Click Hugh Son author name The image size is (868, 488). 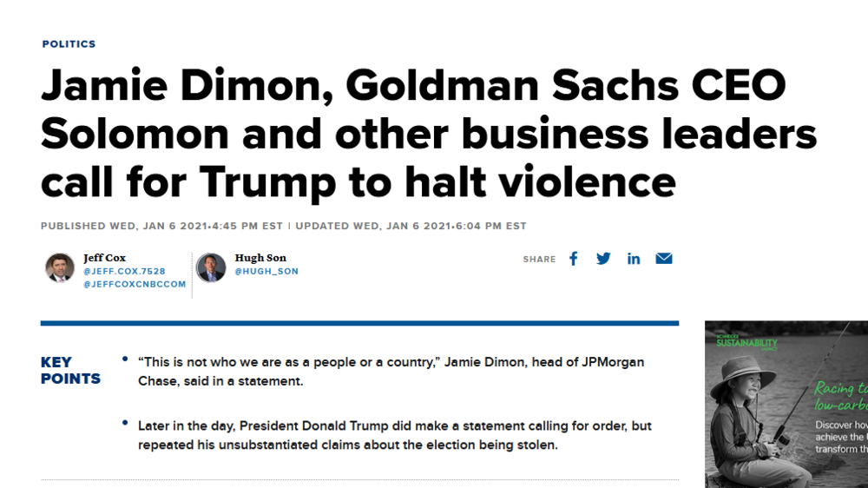pyautogui.click(x=260, y=258)
